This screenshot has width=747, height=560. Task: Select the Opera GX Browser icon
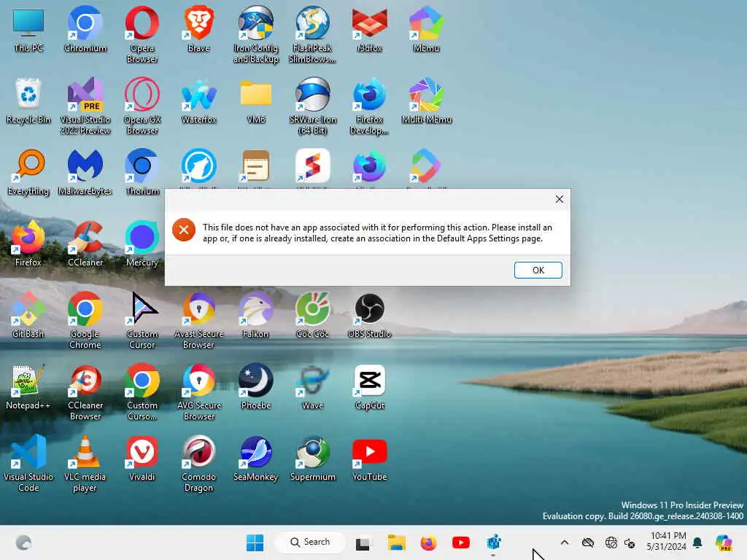tap(142, 106)
